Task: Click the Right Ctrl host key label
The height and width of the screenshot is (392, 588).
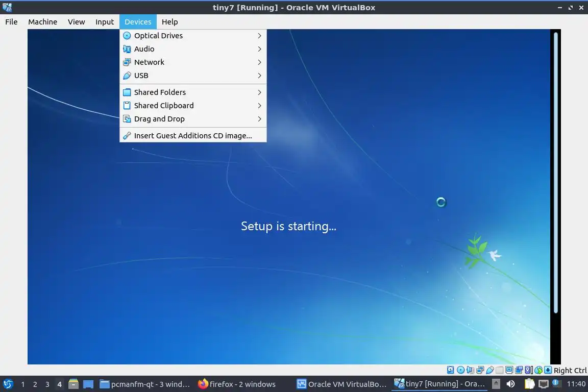Action: (570, 370)
